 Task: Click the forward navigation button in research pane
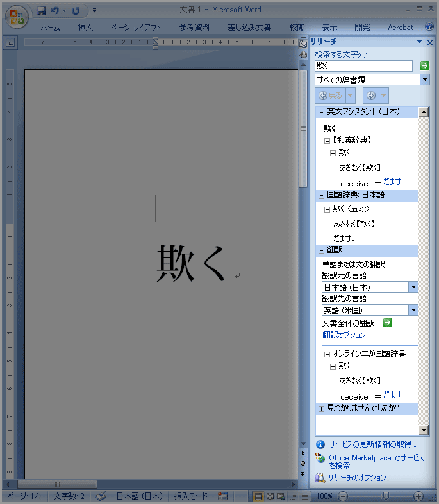pos(371,95)
